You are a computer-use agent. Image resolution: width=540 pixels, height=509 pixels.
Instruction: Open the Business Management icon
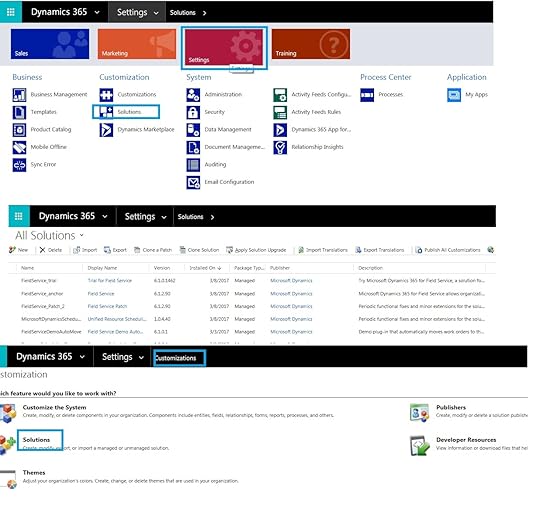click(x=20, y=95)
